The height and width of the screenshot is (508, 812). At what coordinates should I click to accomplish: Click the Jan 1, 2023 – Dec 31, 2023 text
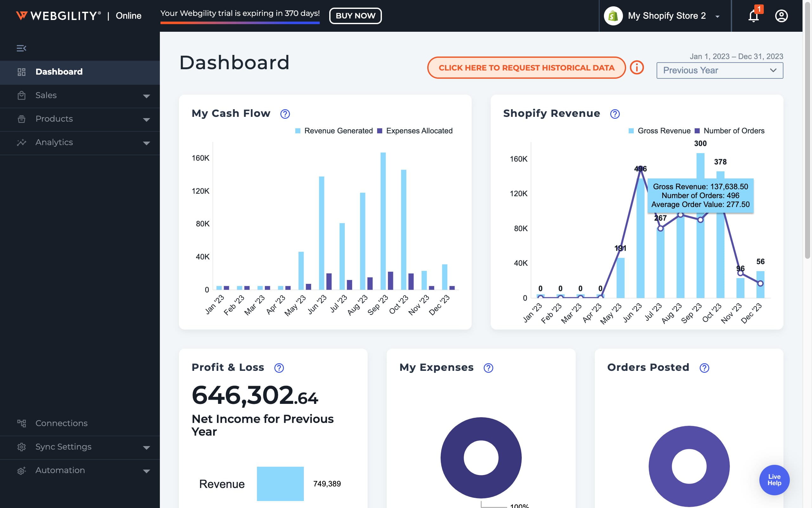coord(736,57)
